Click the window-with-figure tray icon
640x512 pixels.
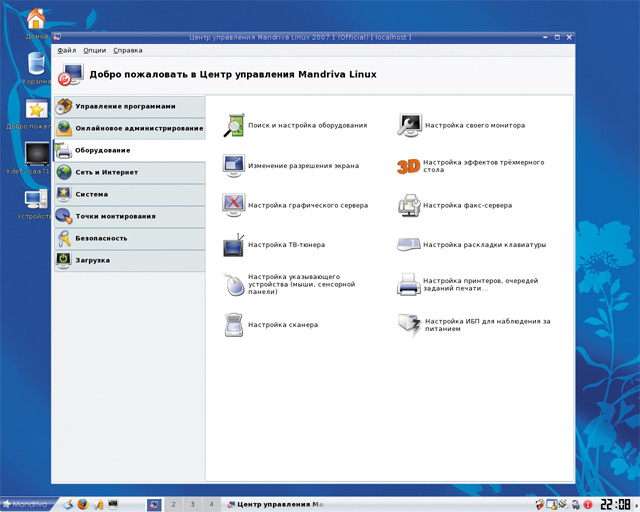(551, 505)
